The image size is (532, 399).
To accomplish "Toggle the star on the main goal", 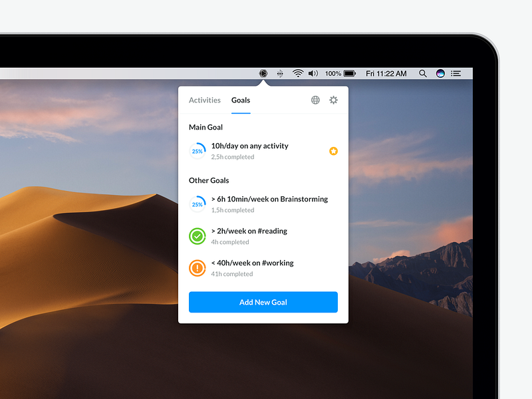I will [x=334, y=152].
